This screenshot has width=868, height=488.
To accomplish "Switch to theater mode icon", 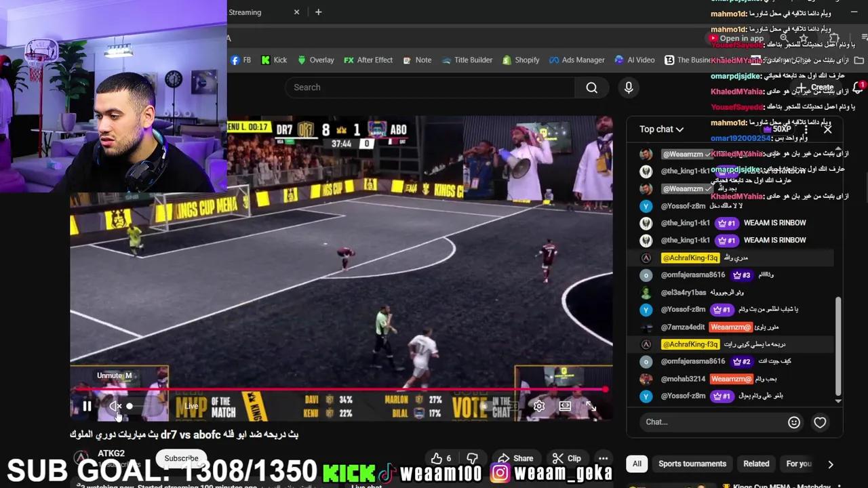I will (565, 406).
